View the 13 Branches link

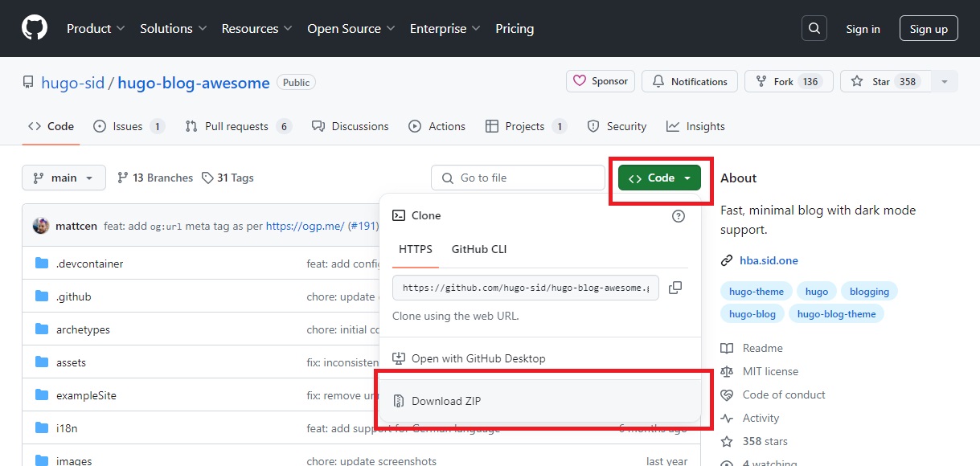(155, 178)
